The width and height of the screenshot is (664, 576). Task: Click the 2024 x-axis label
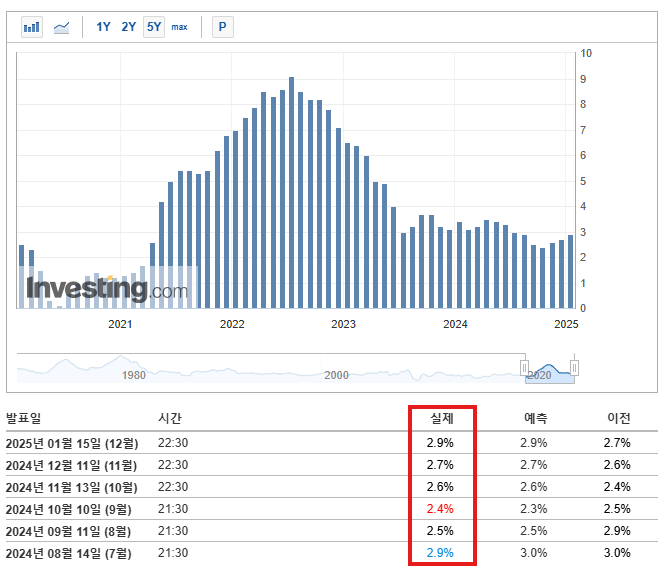point(455,324)
